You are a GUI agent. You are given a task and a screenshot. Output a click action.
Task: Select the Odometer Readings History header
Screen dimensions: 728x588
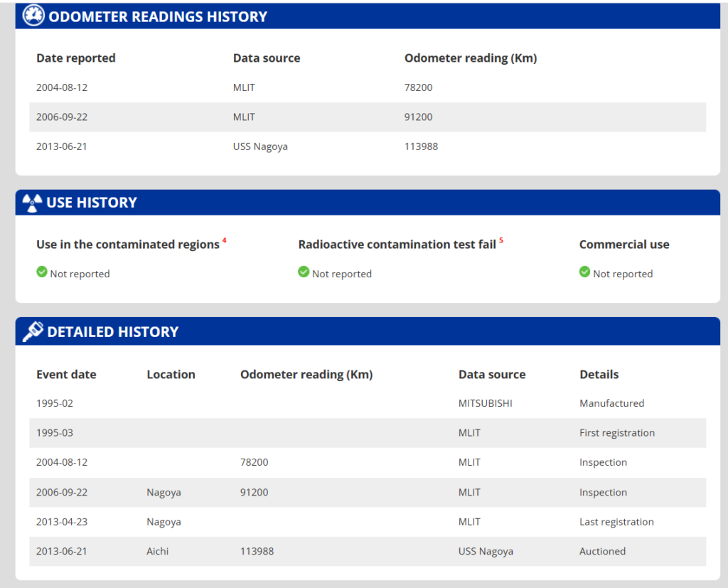(368, 16)
